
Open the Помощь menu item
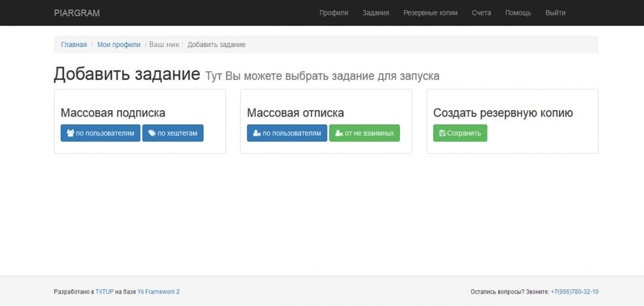click(x=518, y=13)
